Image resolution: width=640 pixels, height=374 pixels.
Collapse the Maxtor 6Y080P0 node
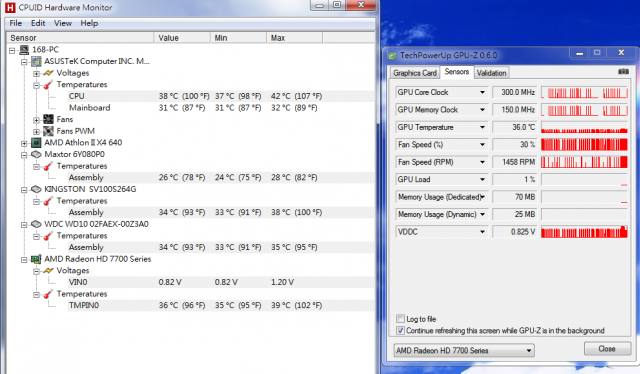click(x=24, y=155)
